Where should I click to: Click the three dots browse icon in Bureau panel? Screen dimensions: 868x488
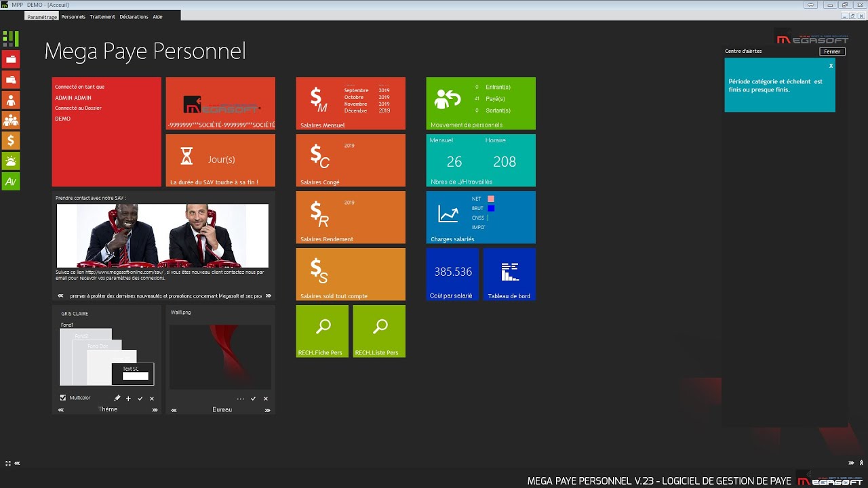240,399
